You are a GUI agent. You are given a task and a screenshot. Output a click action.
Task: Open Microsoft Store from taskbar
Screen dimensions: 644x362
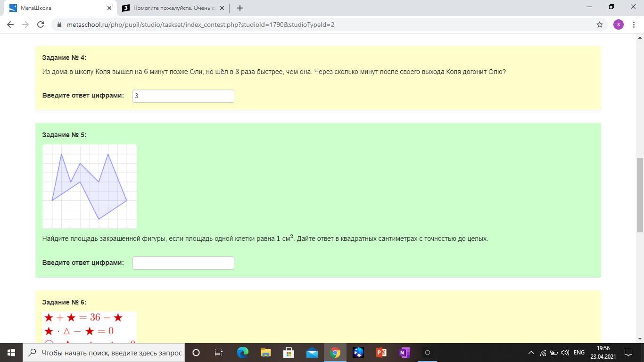(289, 353)
